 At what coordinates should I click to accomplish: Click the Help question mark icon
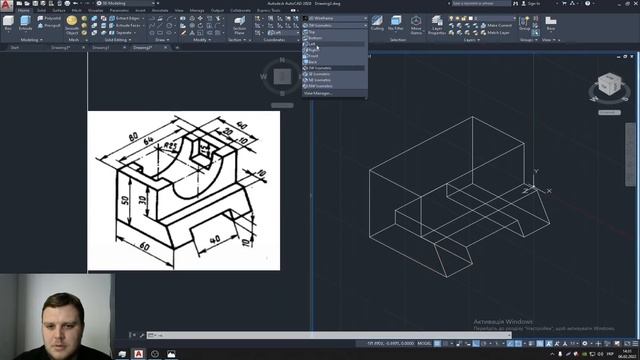[x=587, y=3]
